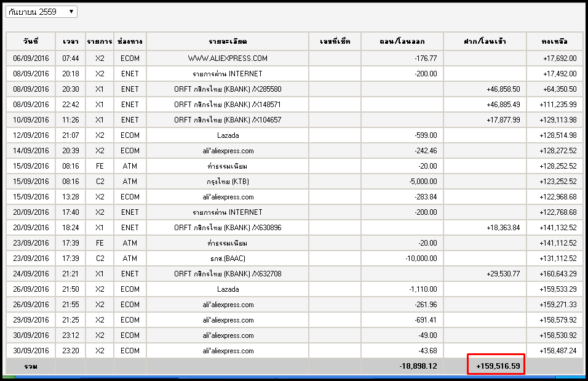
Task: Click the date 06/09/2016
Action: pos(31,58)
